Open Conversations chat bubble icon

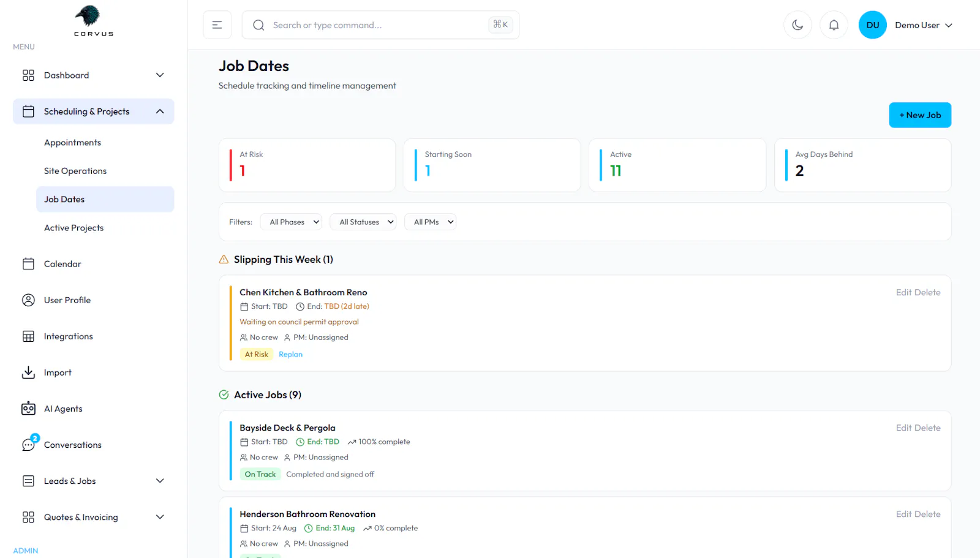29,443
